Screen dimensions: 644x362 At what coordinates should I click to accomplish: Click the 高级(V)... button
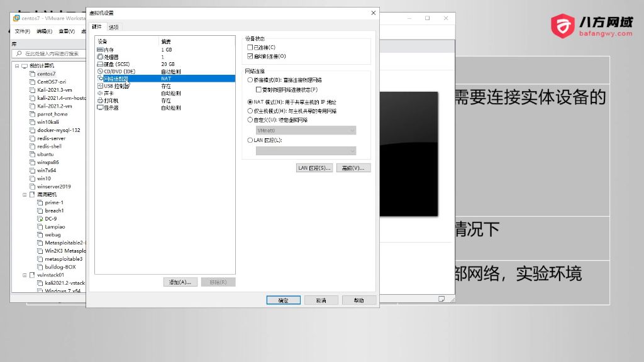pyautogui.click(x=353, y=168)
